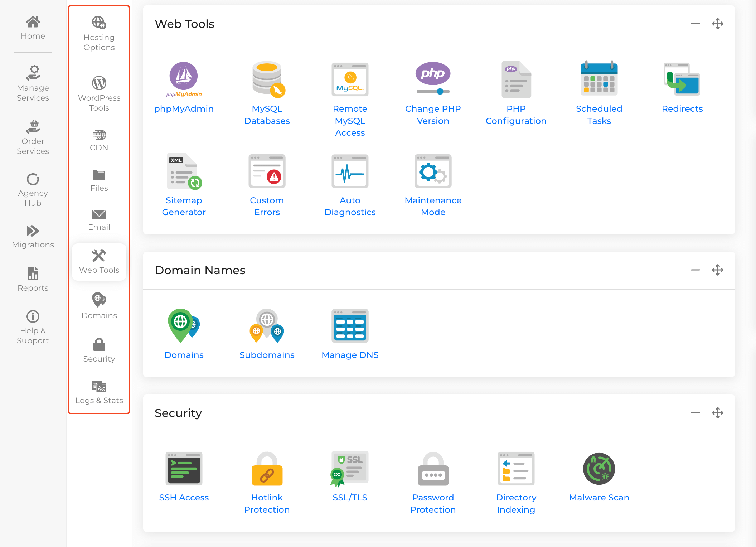Open the SSL/TLS certificate icon

pyautogui.click(x=349, y=469)
